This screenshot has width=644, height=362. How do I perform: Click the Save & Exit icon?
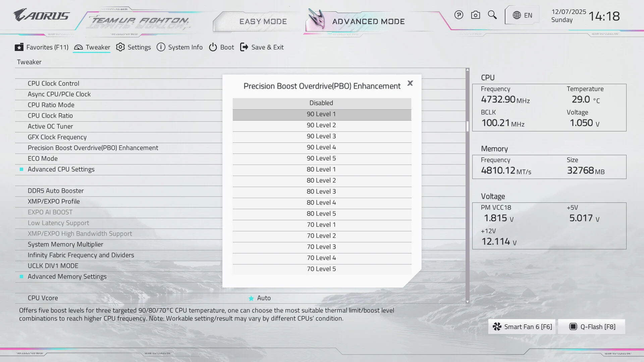pos(244,47)
